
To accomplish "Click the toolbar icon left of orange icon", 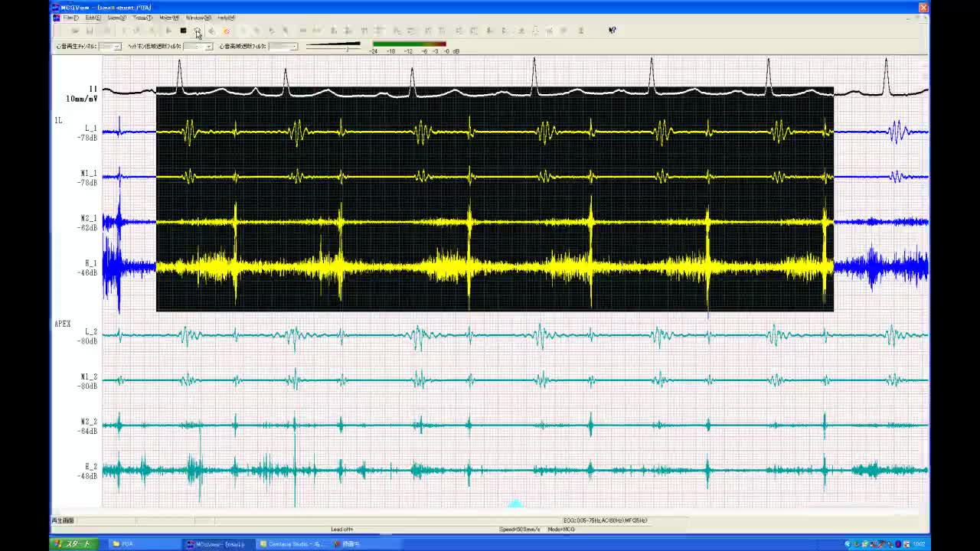I will click(212, 31).
